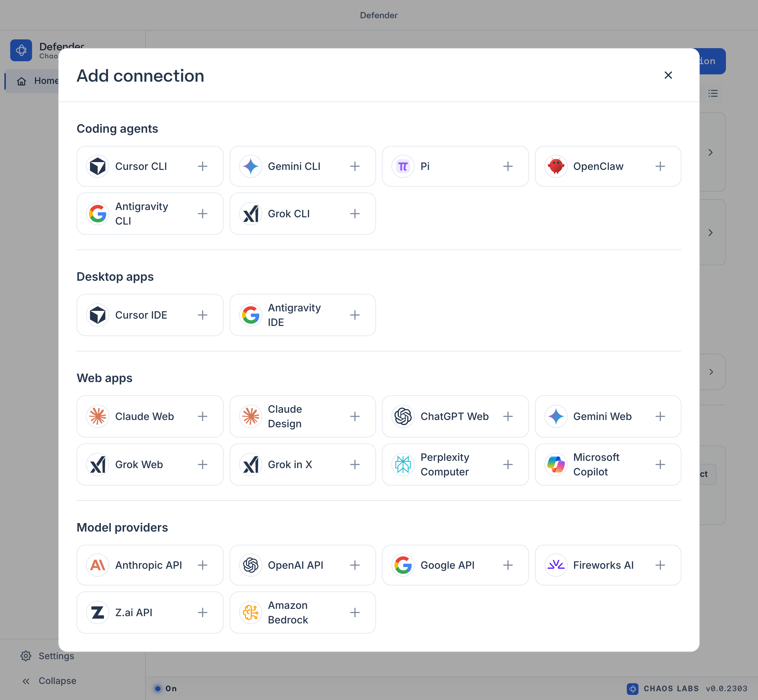Click the Amazon Bedrock brain logo
The height and width of the screenshot is (700, 758).
tap(251, 612)
